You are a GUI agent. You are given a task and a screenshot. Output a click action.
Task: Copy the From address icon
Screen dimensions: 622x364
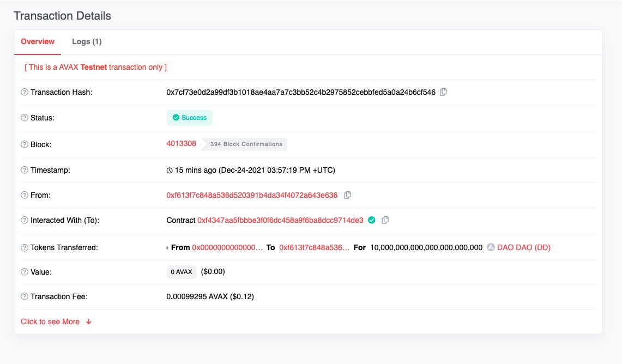click(x=347, y=195)
